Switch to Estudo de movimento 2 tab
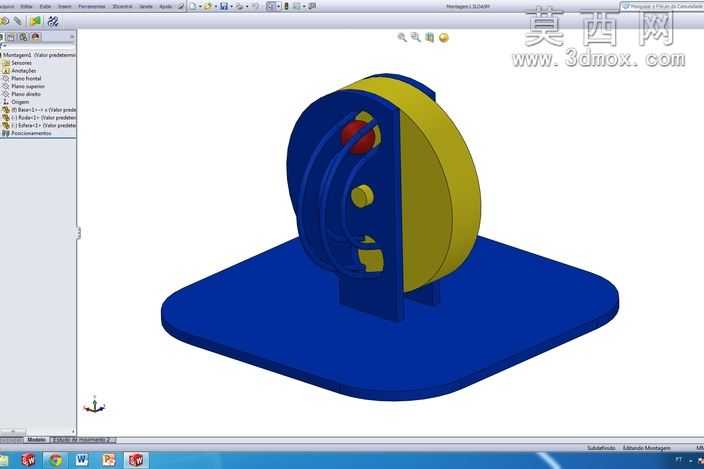Screen dimensions: 704x469 click(84, 440)
